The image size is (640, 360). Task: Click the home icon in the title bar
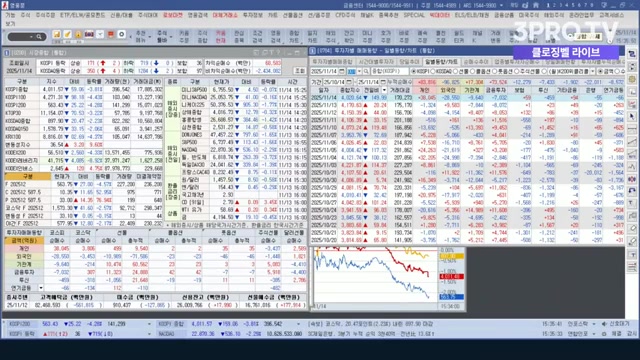coord(535,5)
